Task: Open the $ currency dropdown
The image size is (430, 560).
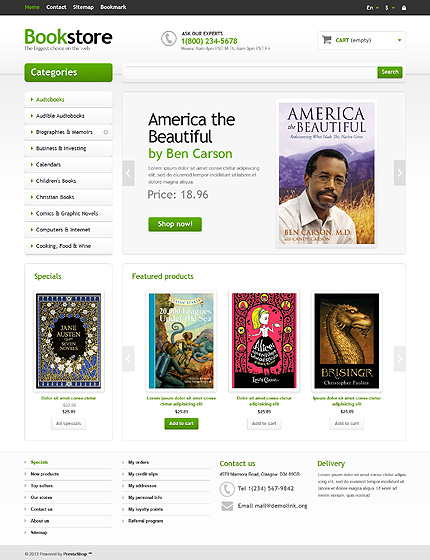Action: [x=390, y=8]
